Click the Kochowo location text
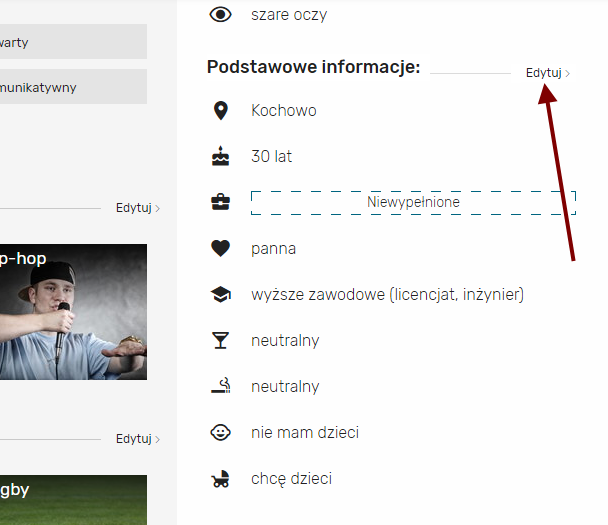 tap(283, 111)
